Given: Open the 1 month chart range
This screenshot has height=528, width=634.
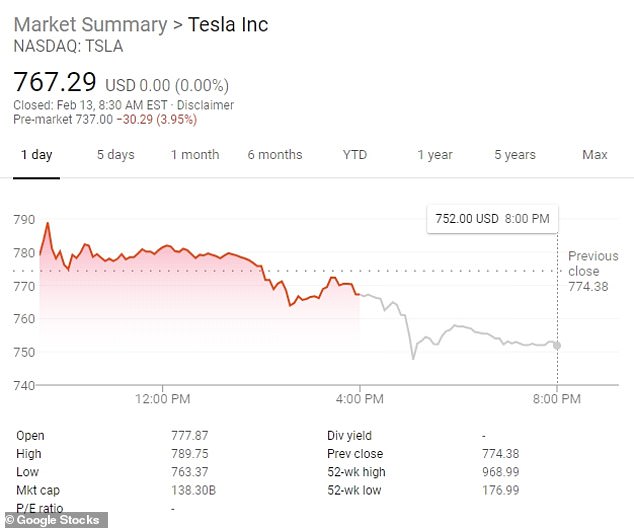Looking at the screenshot, I should coord(194,155).
